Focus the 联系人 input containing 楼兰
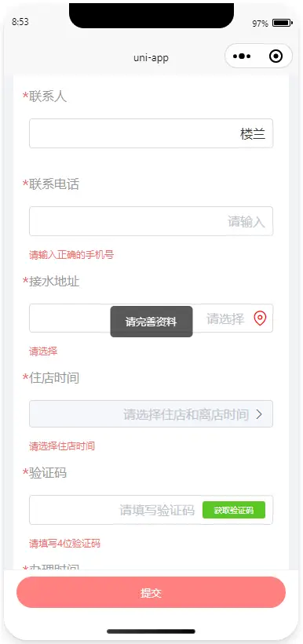303x644 pixels. tap(151, 133)
